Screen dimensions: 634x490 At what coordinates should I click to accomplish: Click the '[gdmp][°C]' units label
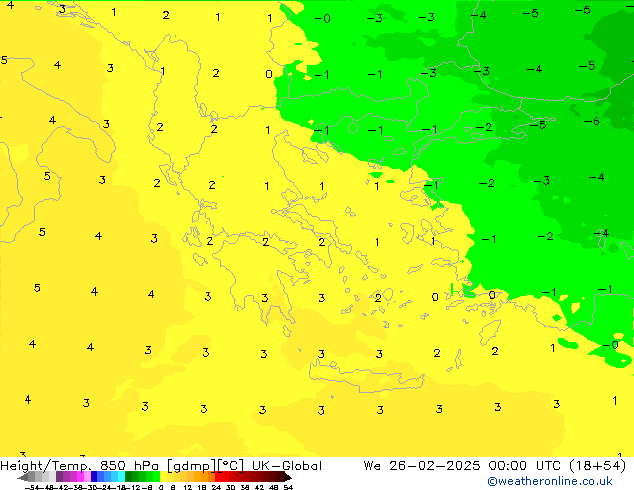206,466
